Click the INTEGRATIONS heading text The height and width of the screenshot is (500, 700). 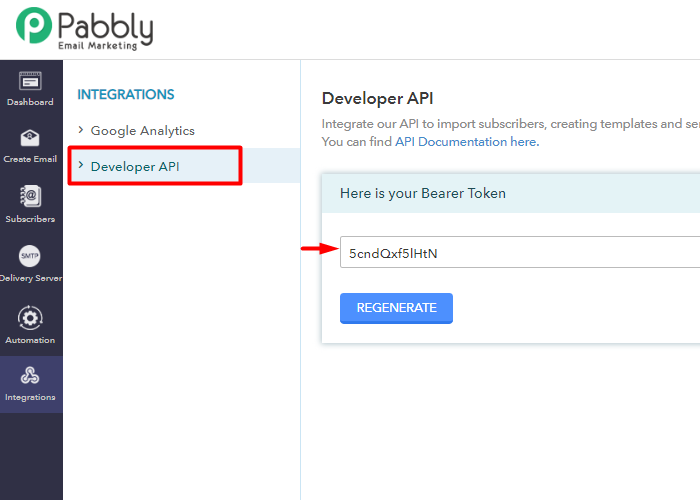[126, 95]
